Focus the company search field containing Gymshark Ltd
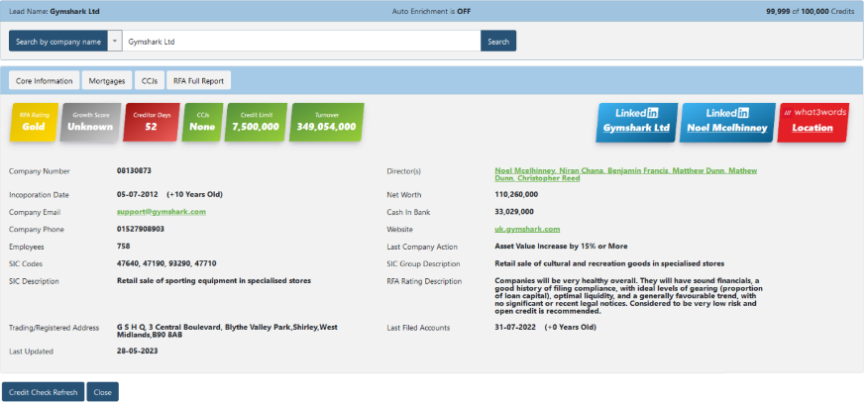 pyautogui.click(x=301, y=41)
